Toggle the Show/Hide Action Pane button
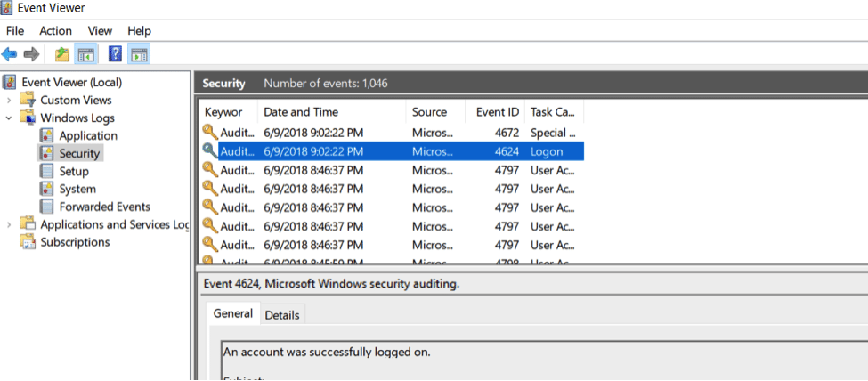Image resolution: width=868 pixels, height=381 pixels. pyautogui.click(x=139, y=54)
